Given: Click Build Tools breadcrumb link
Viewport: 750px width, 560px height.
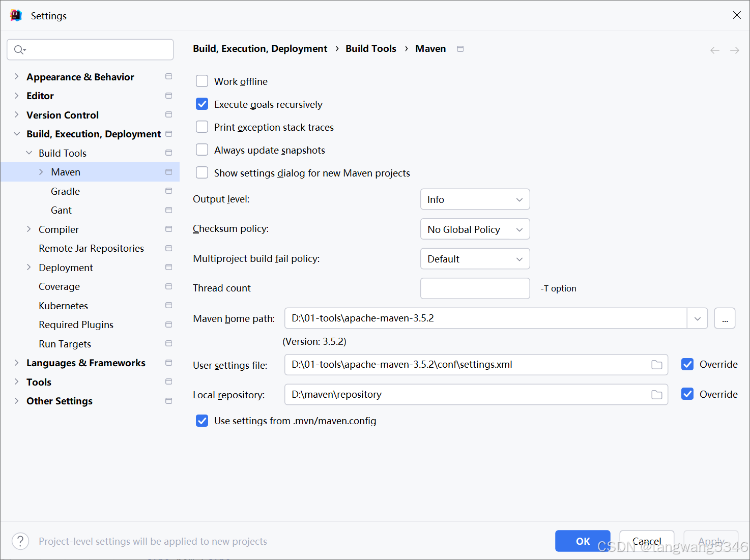Looking at the screenshot, I should (x=371, y=48).
